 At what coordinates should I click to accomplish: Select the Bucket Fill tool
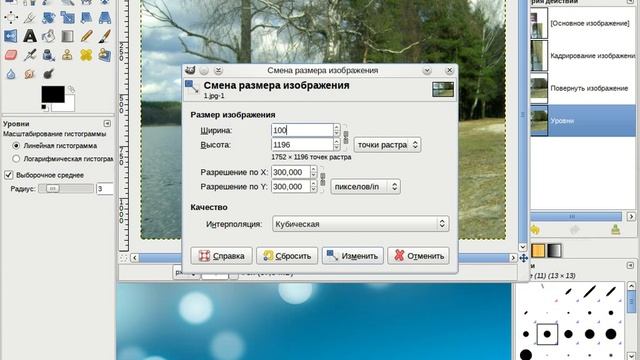pyautogui.click(x=49, y=36)
